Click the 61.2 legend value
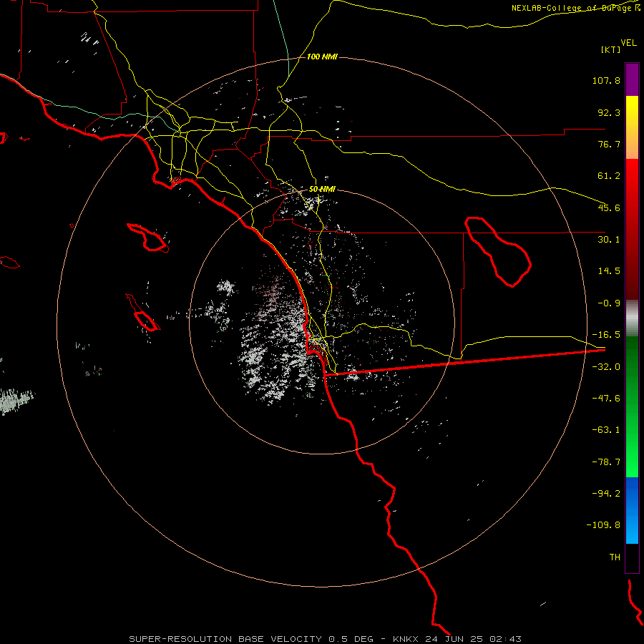The height and width of the screenshot is (644, 644). 609,176
